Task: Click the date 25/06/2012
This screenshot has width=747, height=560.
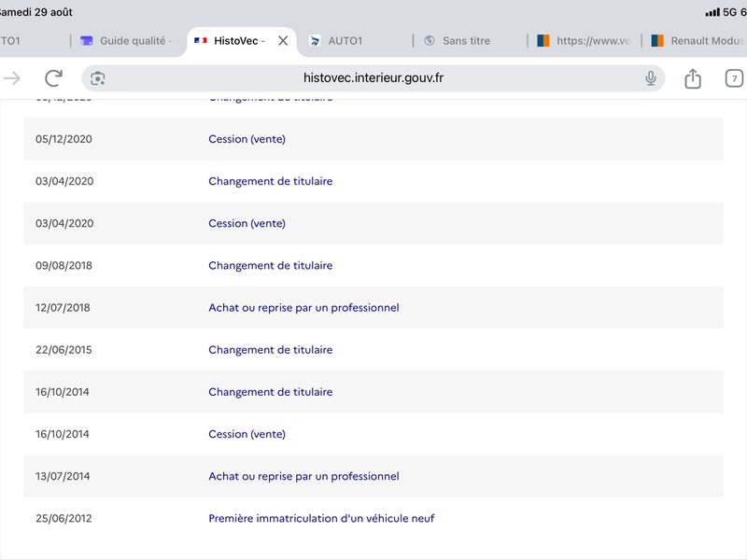Action: coord(63,519)
